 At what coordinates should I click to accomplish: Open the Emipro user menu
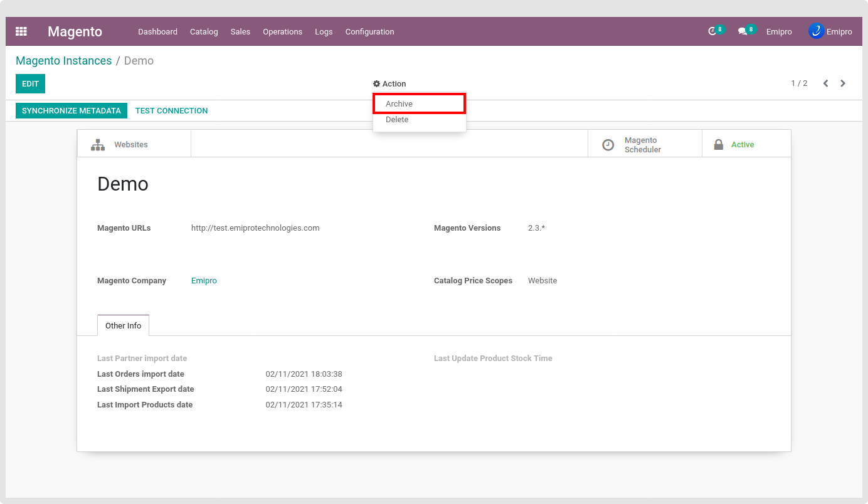click(830, 31)
